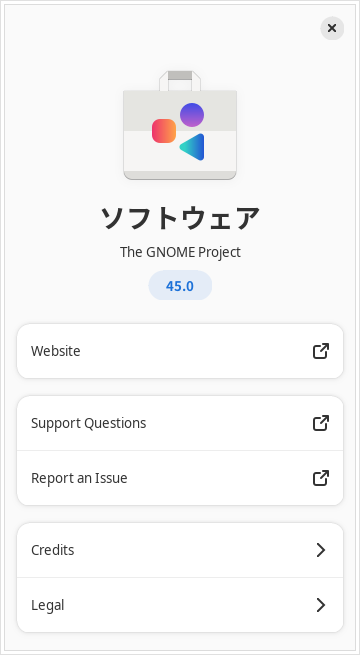Click the grey upper band of the bag

[180, 111]
